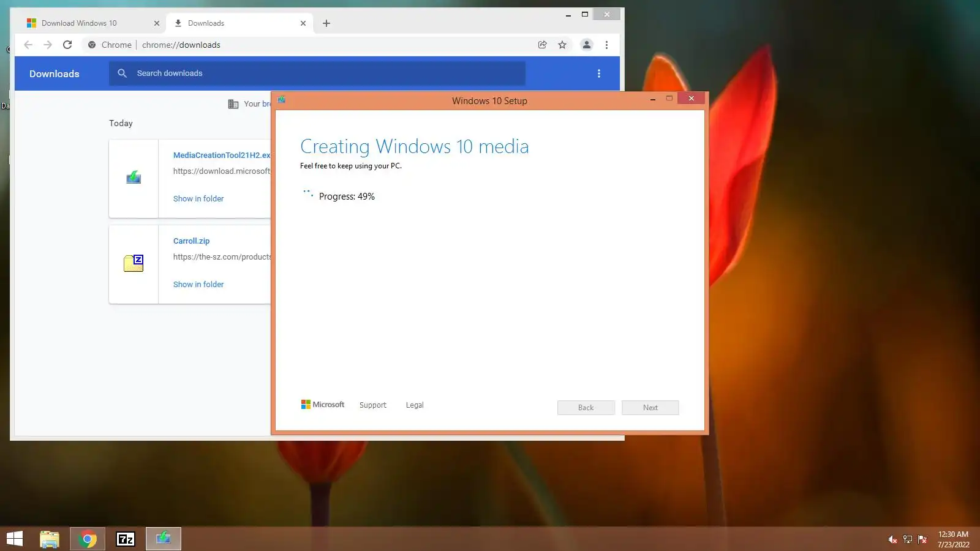This screenshot has width=980, height=551.
Task: Focus the Search downloads field
Action: click(x=317, y=73)
